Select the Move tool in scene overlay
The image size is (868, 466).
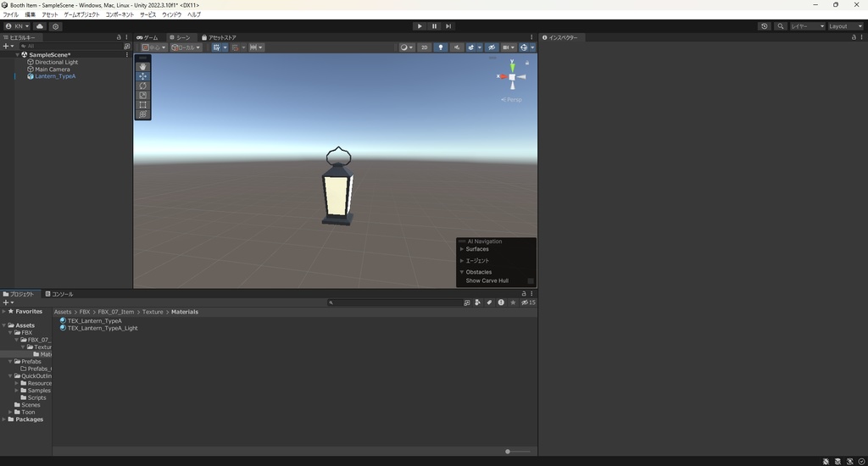pyautogui.click(x=142, y=75)
